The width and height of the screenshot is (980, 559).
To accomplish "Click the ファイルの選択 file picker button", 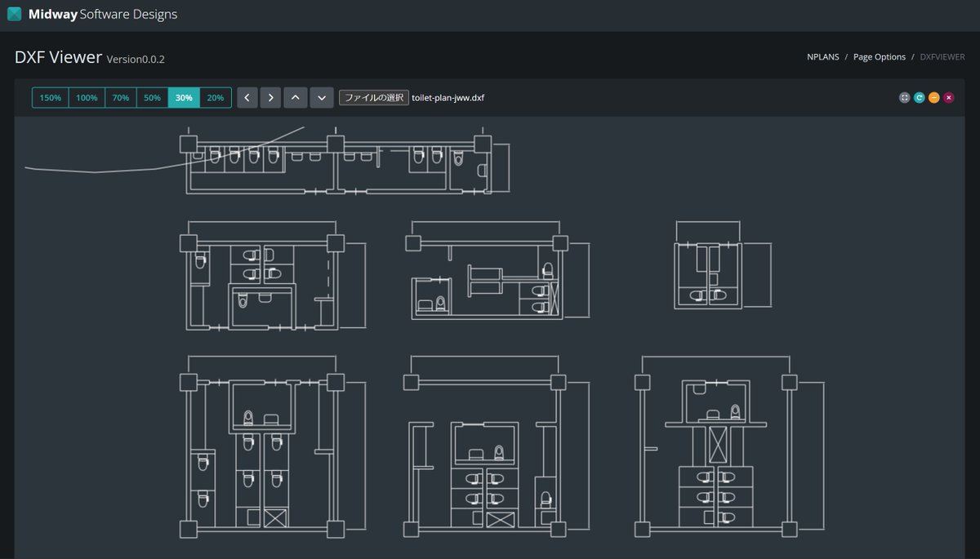I will [374, 97].
